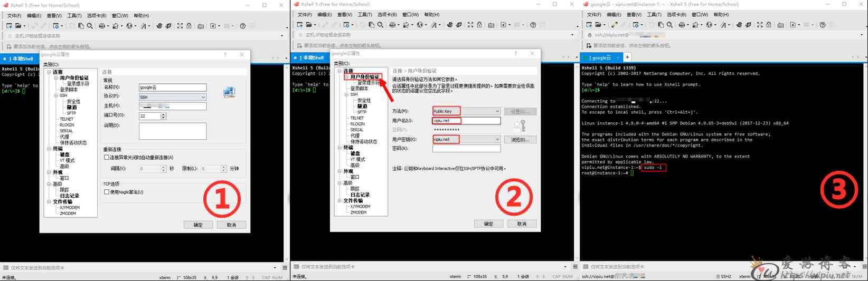The width and height of the screenshot is (868, 281).
Task: Switch to google云 tab in third window
Action: [x=601, y=57]
